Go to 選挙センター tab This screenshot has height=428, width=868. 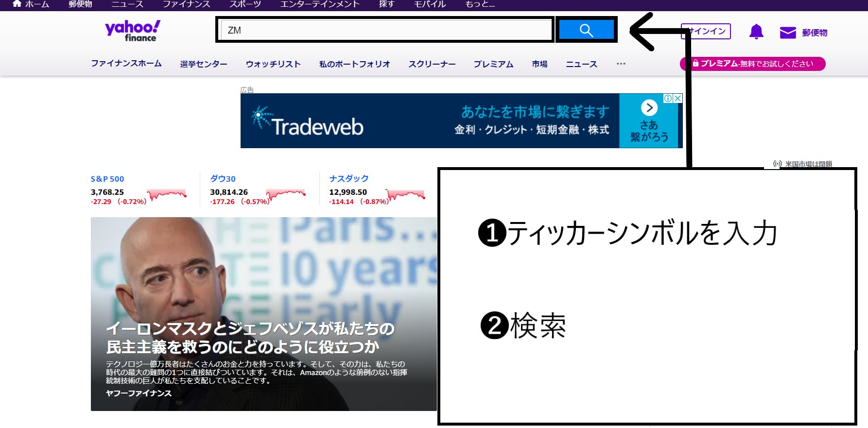204,64
